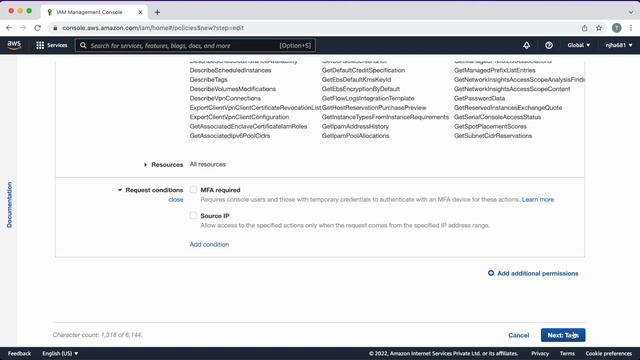Image resolution: width=640 pixels, height=360 pixels.
Task: Open Cookie preferences
Action: pos(609,353)
